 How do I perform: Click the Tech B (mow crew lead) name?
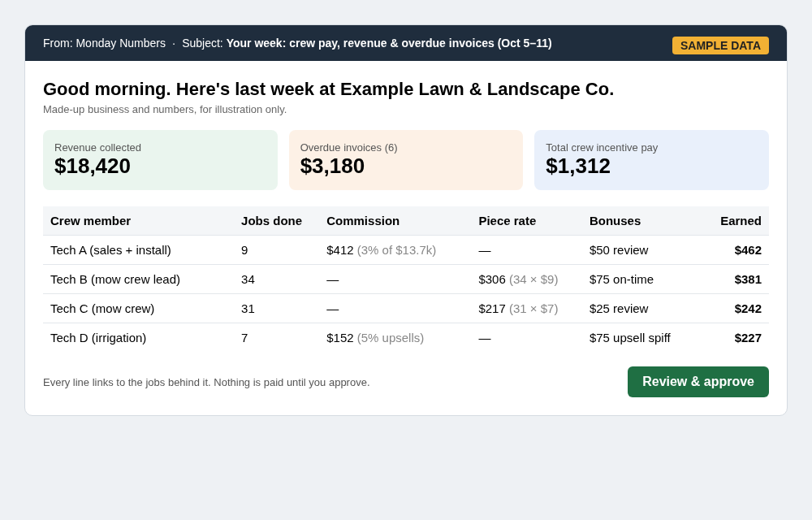(x=115, y=279)
